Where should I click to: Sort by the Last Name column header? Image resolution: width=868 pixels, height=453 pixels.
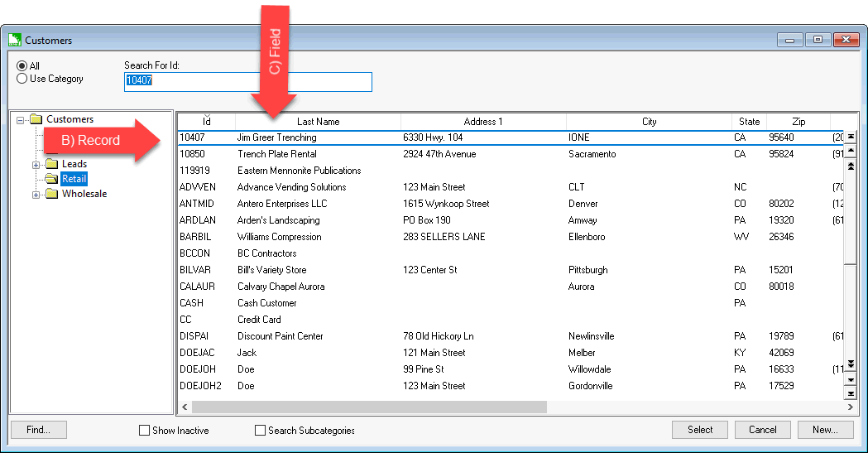[x=318, y=122]
